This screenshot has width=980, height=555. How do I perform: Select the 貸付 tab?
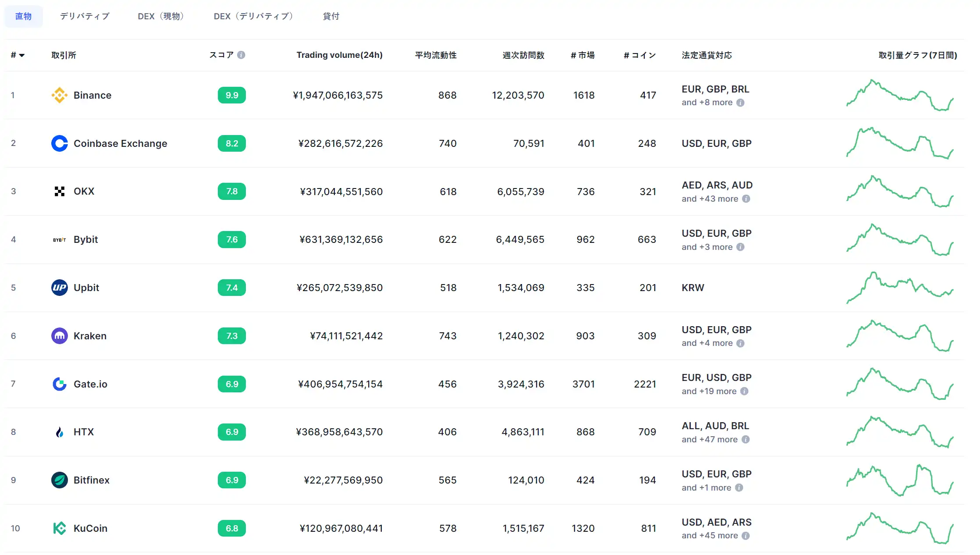click(x=331, y=16)
